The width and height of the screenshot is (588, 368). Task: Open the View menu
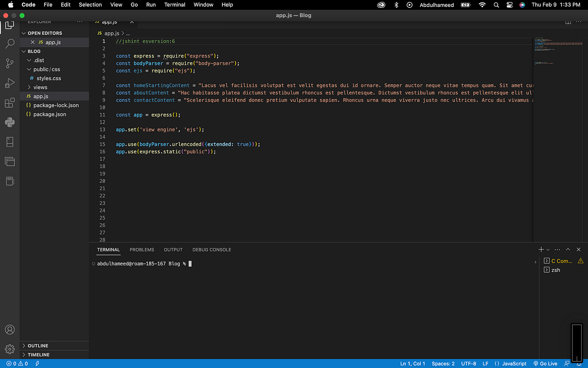tap(116, 5)
